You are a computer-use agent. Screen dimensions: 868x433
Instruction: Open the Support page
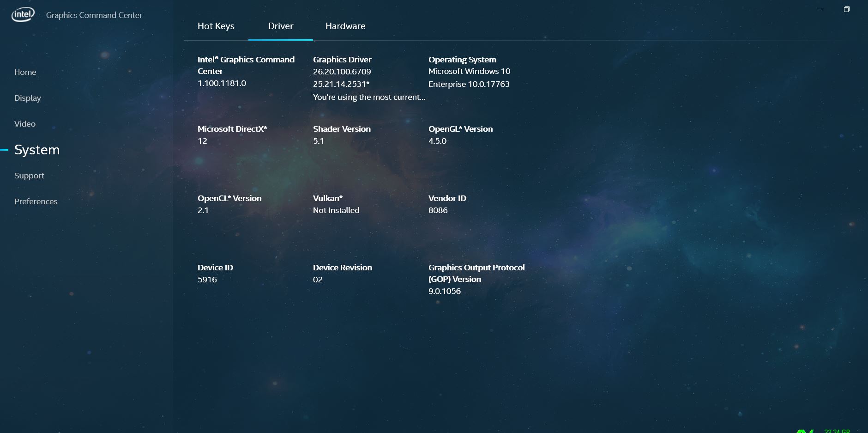click(x=29, y=176)
